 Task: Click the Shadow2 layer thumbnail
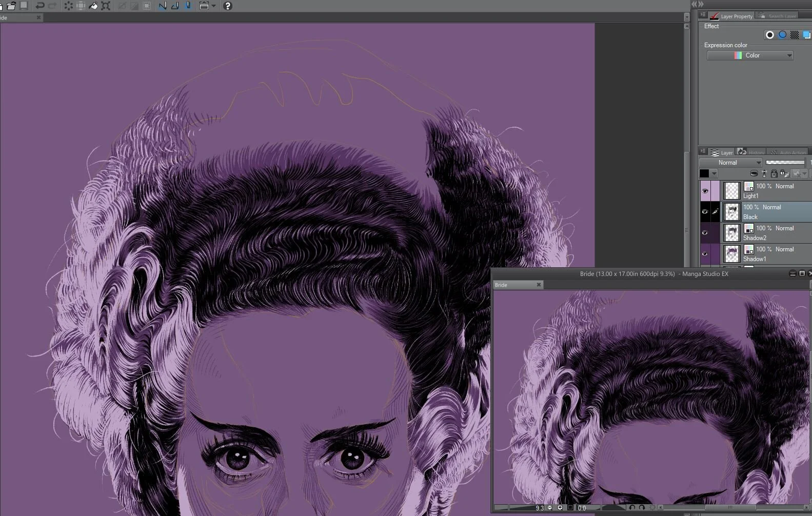[732, 233]
